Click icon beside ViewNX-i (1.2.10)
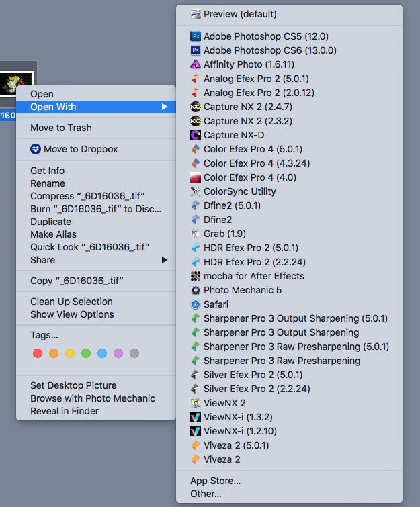Screen dimensions: 420x507 click(x=196, y=431)
